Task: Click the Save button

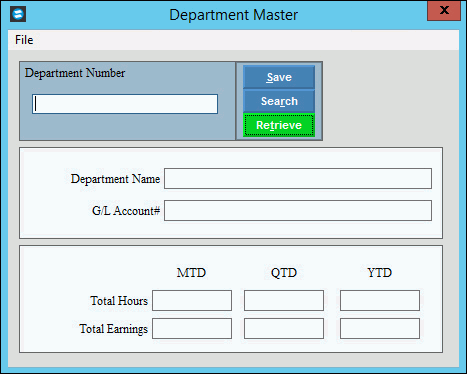Action: point(279,77)
